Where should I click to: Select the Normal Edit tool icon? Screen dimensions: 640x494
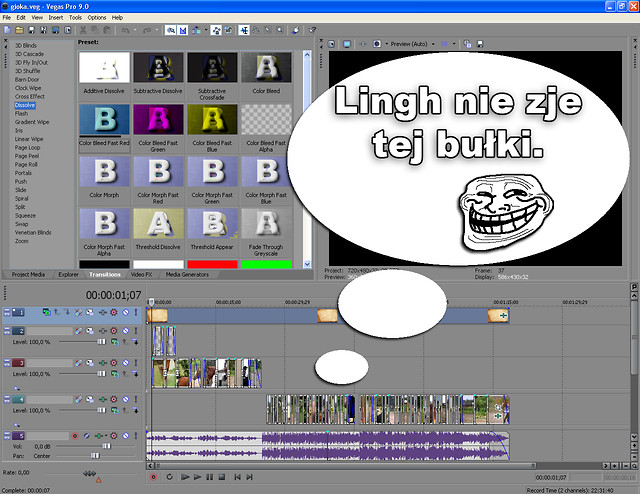pos(244,30)
